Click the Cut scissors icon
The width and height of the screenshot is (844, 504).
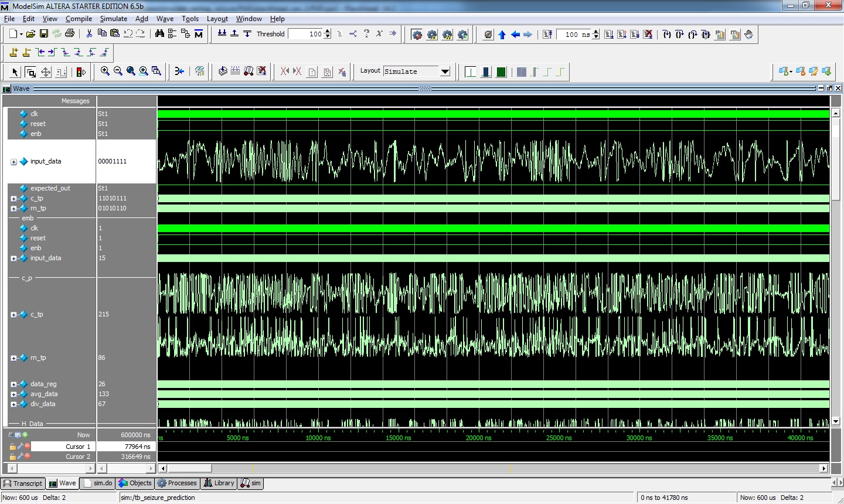[89, 34]
